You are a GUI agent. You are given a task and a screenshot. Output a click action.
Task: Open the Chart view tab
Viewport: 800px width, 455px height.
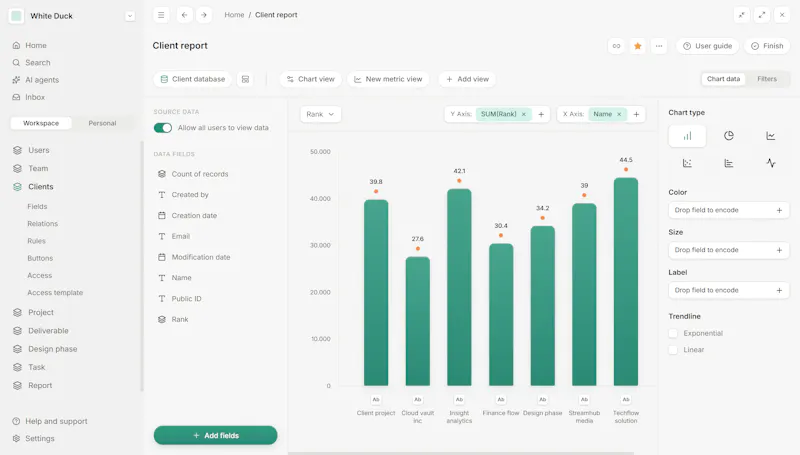point(311,79)
